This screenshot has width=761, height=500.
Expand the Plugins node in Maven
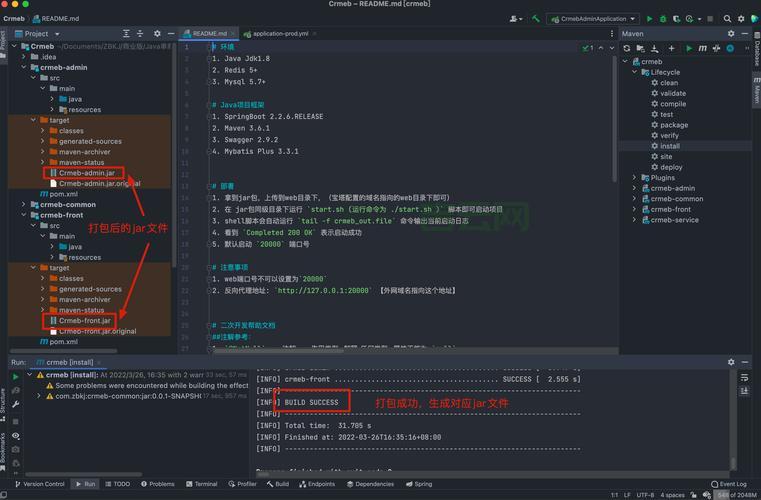pyautogui.click(x=634, y=177)
